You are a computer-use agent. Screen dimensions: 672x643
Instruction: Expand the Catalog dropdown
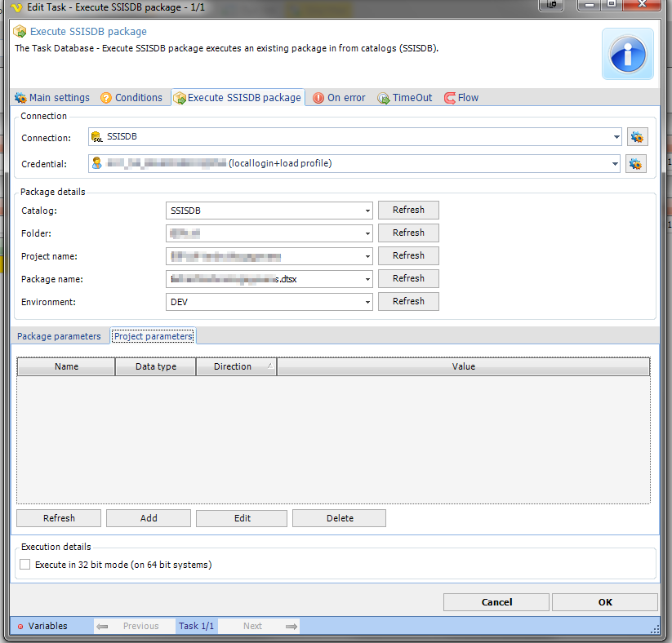click(x=367, y=211)
